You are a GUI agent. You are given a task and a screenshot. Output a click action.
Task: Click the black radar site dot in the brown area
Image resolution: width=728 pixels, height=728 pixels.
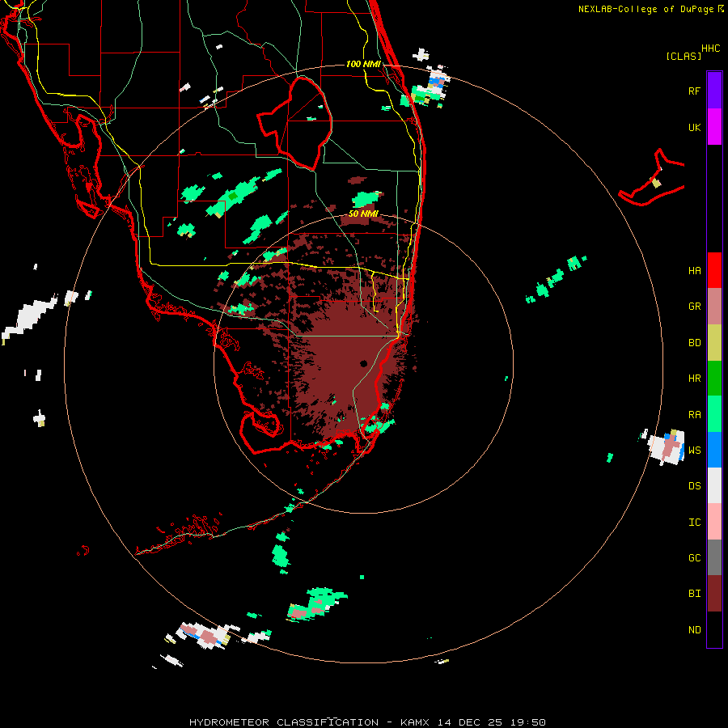coord(363,363)
